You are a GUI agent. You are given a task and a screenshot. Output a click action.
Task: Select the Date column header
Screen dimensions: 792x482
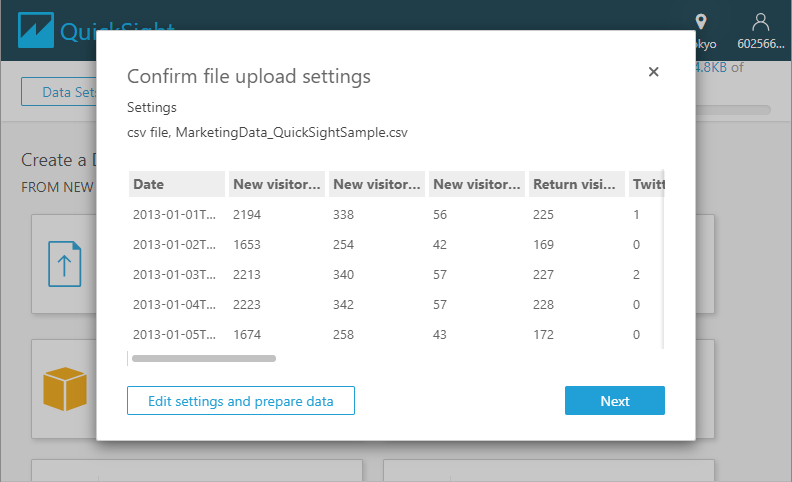pyautogui.click(x=177, y=184)
